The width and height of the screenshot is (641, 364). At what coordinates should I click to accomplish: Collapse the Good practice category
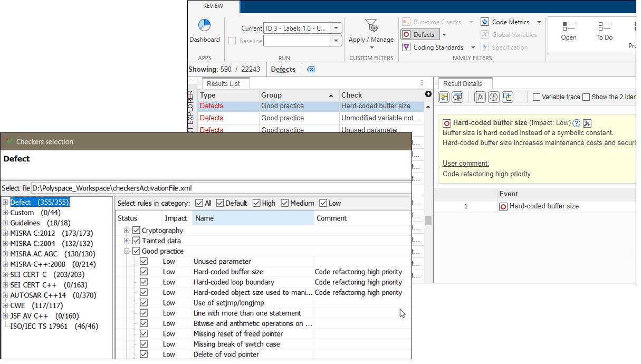pyautogui.click(x=127, y=251)
